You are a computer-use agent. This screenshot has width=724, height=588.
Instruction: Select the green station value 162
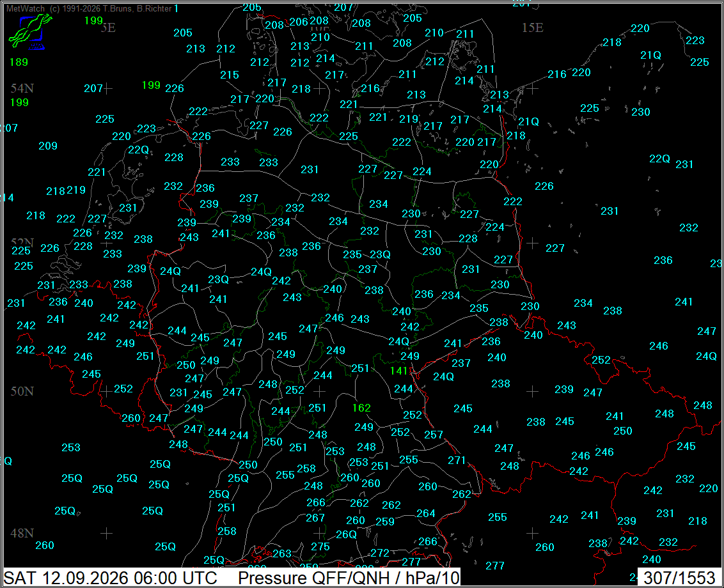click(361, 408)
